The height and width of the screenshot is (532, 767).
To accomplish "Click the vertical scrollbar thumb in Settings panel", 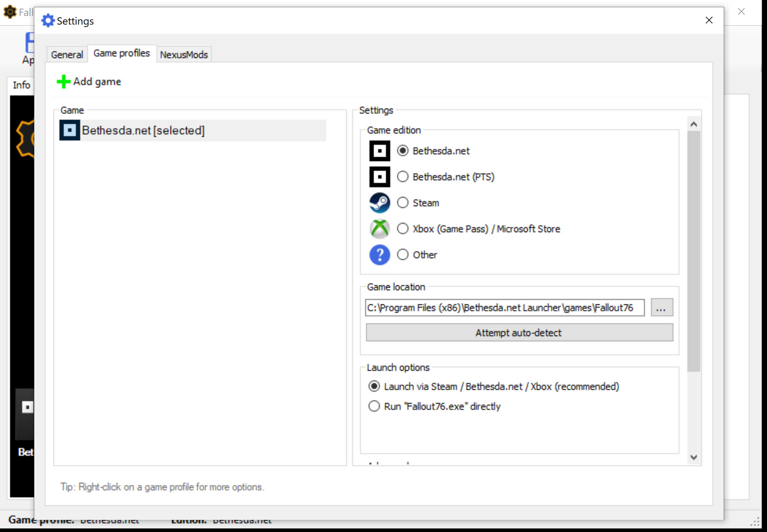I will click(694, 251).
